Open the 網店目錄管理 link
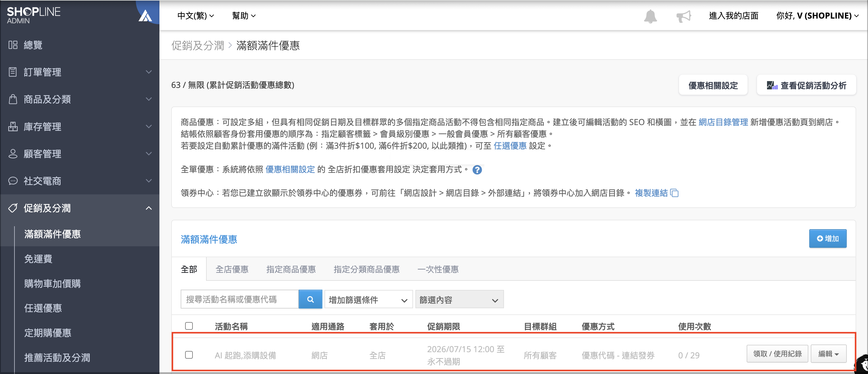The image size is (868, 374). (723, 122)
